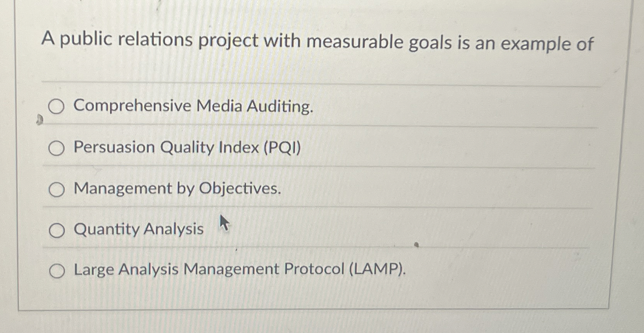The height and width of the screenshot is (333, 644).
Task: Click the small marker beside Comprehensive Media Auditing
Action: [39, 120]
